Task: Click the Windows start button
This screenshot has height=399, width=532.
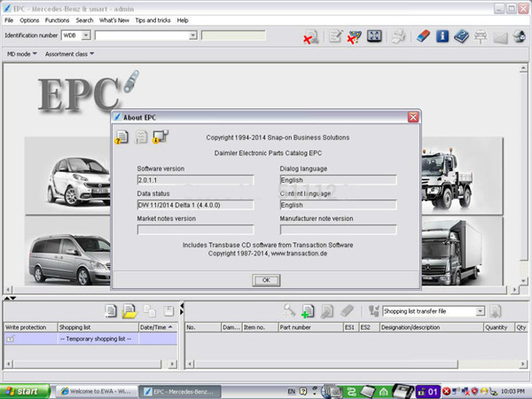Action: (x=25, y=391)
